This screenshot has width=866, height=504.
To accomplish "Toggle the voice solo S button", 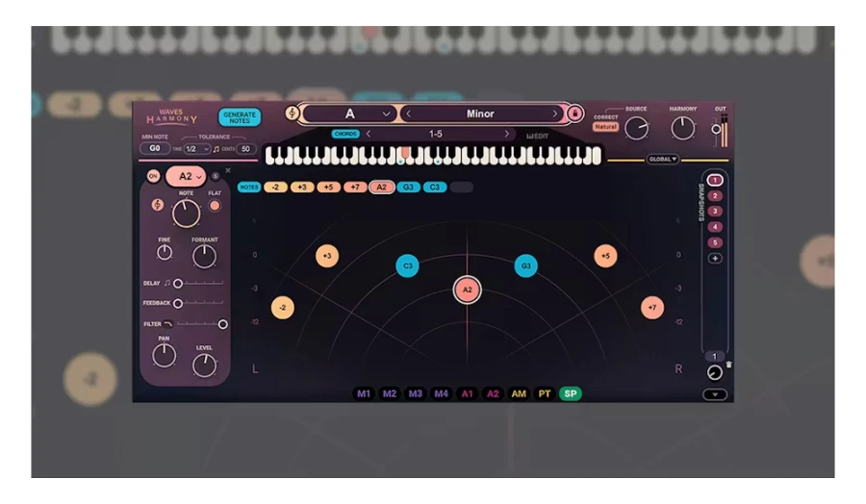I will coord(216,176).
